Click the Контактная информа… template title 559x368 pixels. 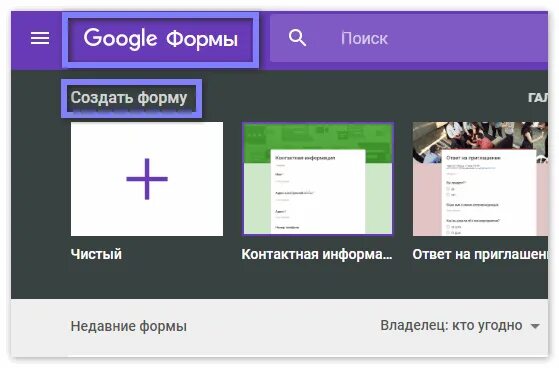[317, 254]
